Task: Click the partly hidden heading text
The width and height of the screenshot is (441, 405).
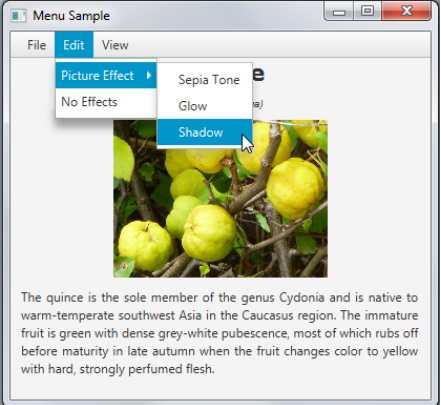Action: pyautogui.click(x=259, y=74)
